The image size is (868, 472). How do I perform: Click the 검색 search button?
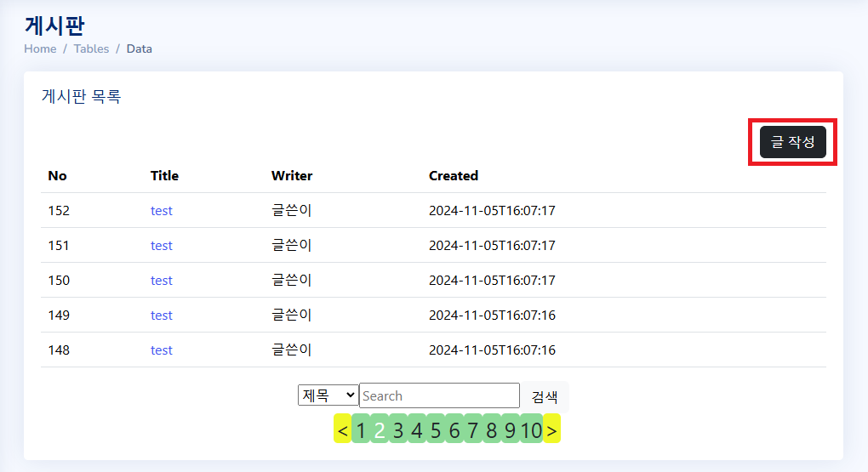(545, 396)
